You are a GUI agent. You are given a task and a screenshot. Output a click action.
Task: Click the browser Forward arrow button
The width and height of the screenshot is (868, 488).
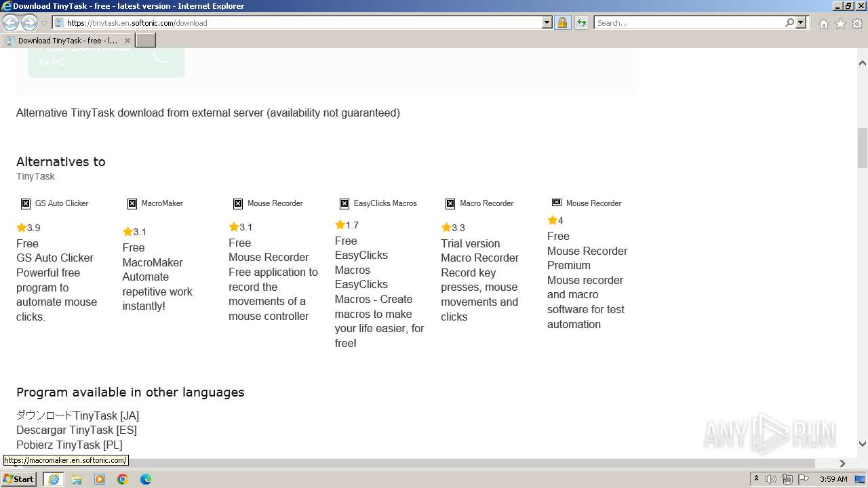click(x=29, y=23)
